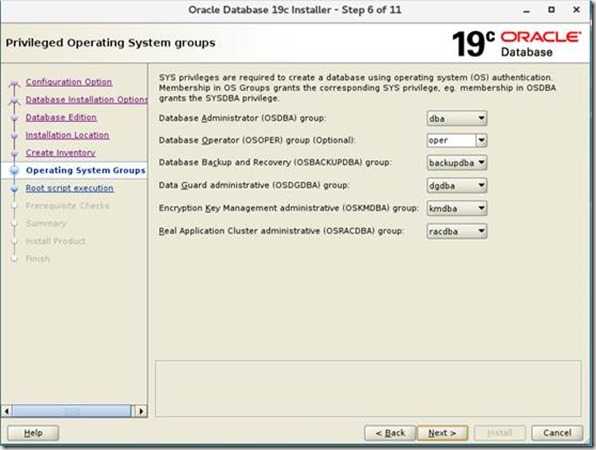Expand the OSBACKUPDBA group dropdown showing backupdba
The width and height of the screenshot is (596, 450).
457,163
